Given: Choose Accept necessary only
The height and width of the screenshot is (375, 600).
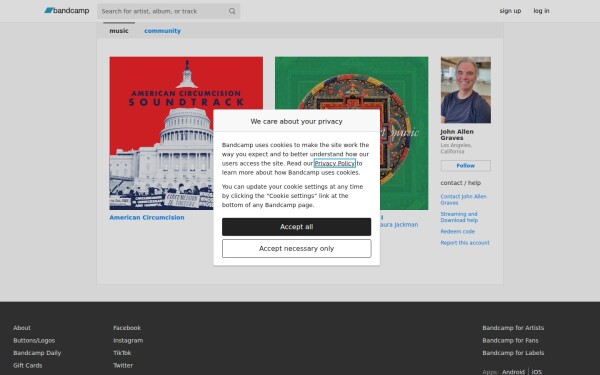Looking at the screenshot, I should click(x=297, y=249).
